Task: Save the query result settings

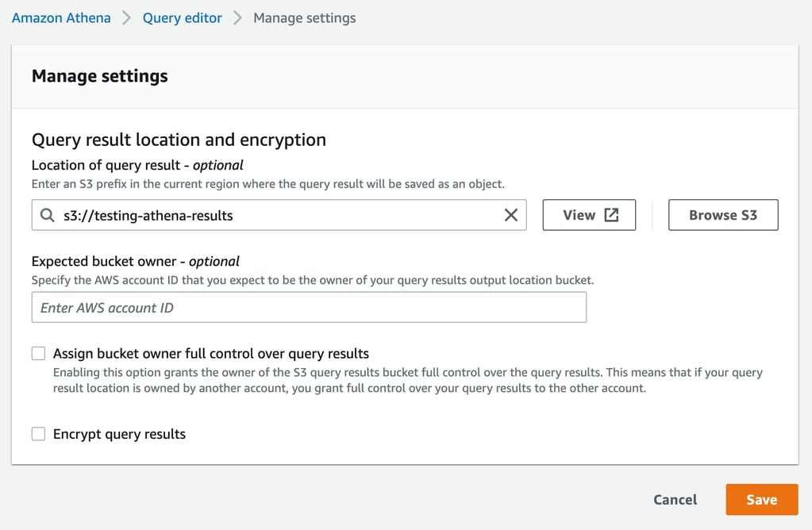Action: tap(761, 500)
